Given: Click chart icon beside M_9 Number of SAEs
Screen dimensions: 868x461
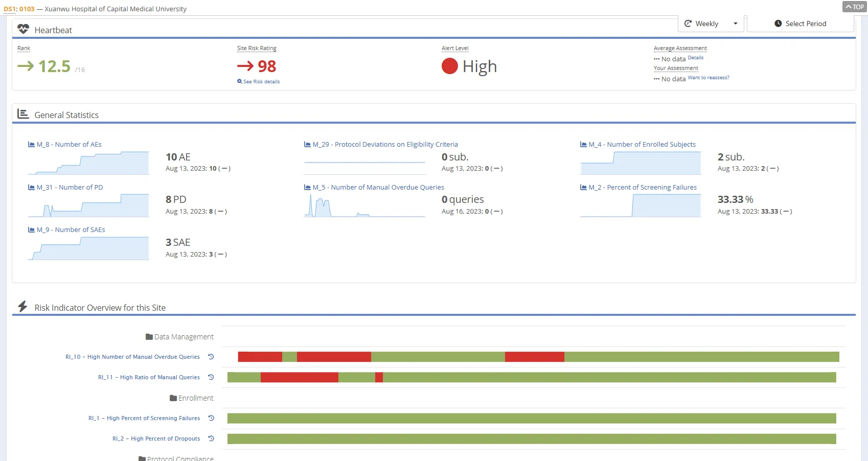Looking at the screenshot, I should click(31, 230).
